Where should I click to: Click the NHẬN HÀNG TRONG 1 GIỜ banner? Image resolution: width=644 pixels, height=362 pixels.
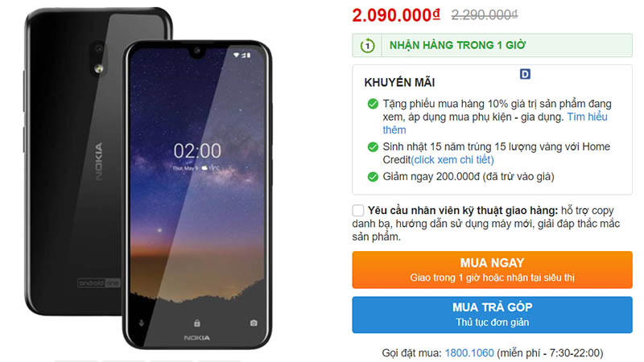(492, 45)
